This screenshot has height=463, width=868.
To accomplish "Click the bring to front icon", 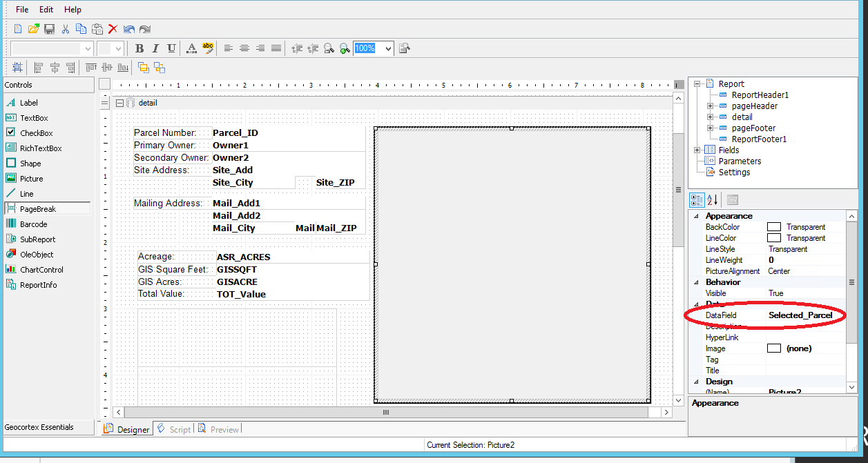I will pyautogui.click(x=144, y=68).
